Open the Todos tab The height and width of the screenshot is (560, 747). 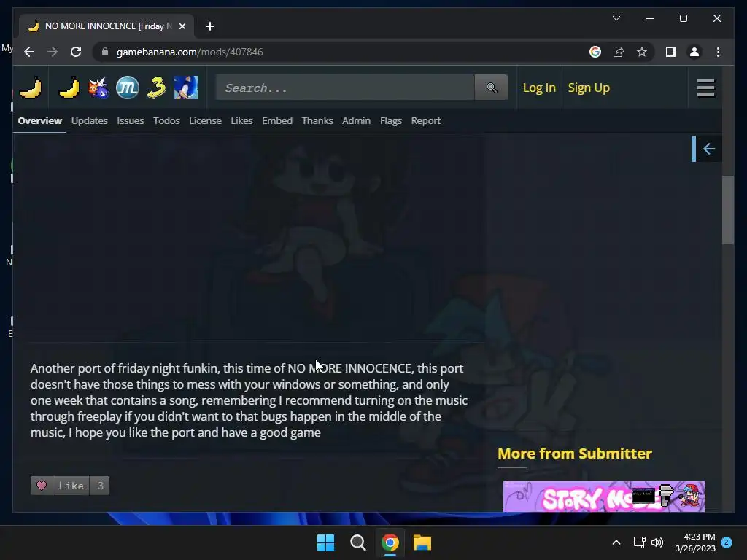click(x=166, y=120)
